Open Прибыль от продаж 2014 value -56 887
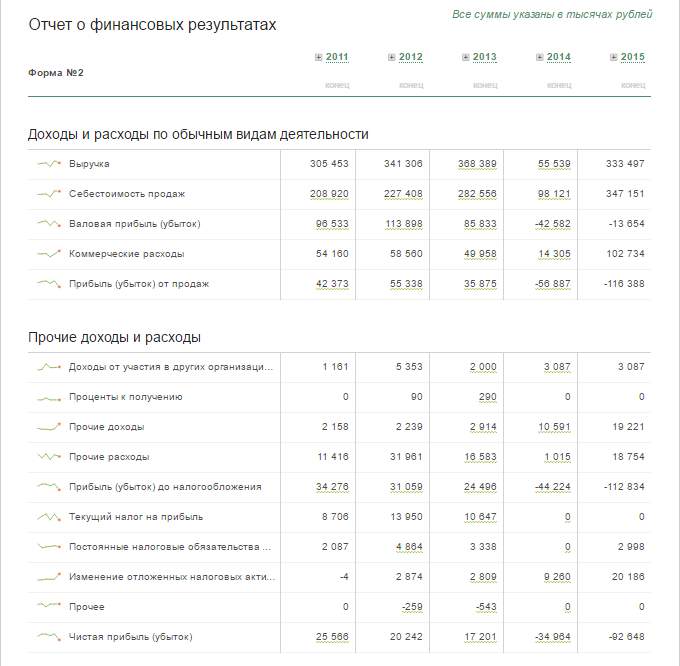680x666 pixels. click(553, 284)
